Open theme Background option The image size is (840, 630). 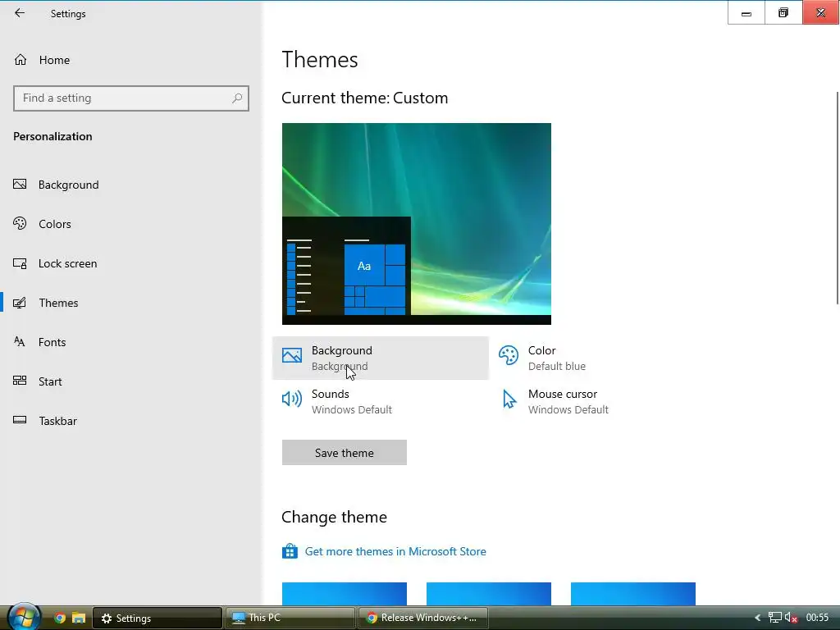click(381, 358)
